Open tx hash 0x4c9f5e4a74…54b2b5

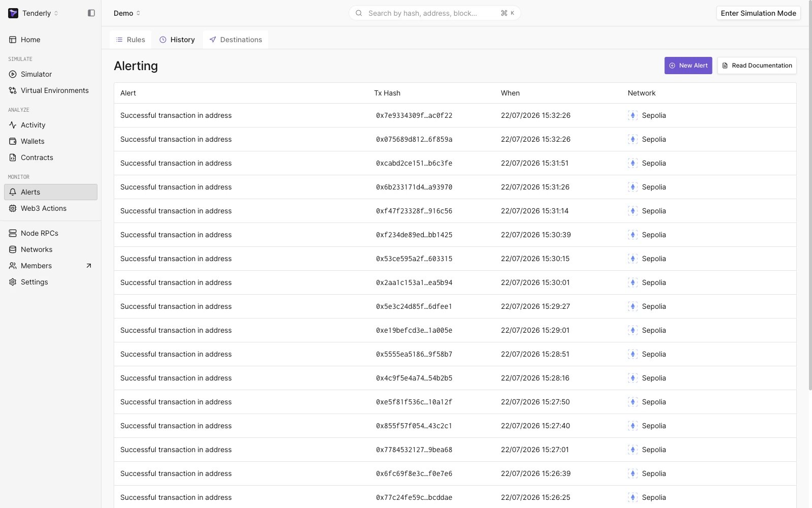pyautogui.click(x=414, y=378)
